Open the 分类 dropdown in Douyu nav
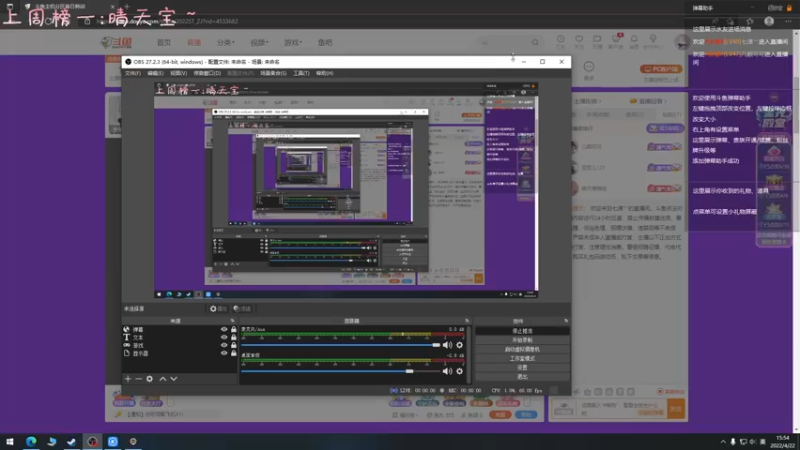Image resolution: width=800 pixels, height=450 pixels. click(225, 42)
